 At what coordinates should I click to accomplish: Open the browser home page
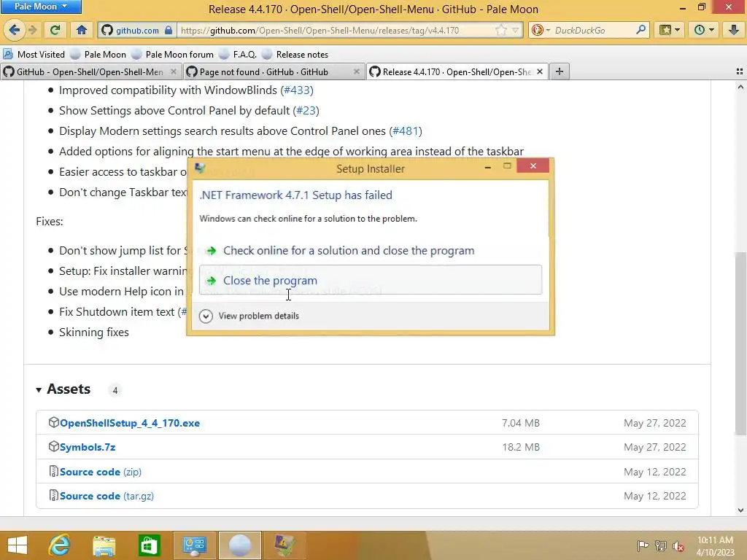82,30
